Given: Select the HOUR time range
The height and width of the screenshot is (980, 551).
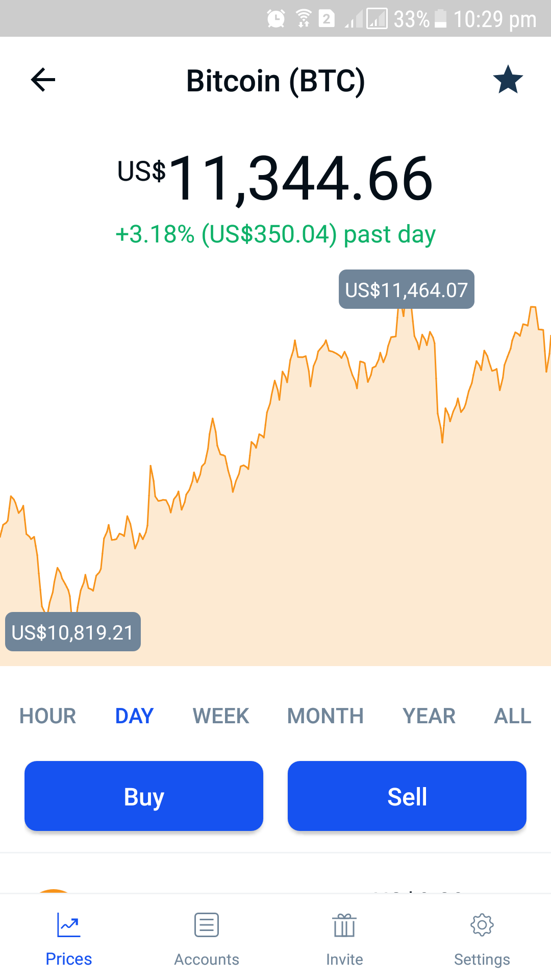Looking at the screenshot, I should [48, 716].
